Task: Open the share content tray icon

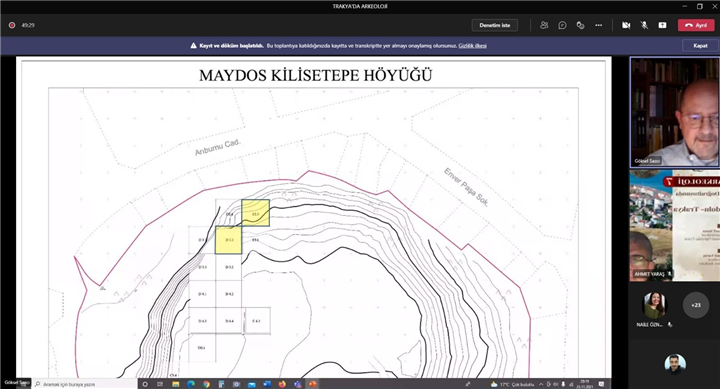Action: point(662,25)
